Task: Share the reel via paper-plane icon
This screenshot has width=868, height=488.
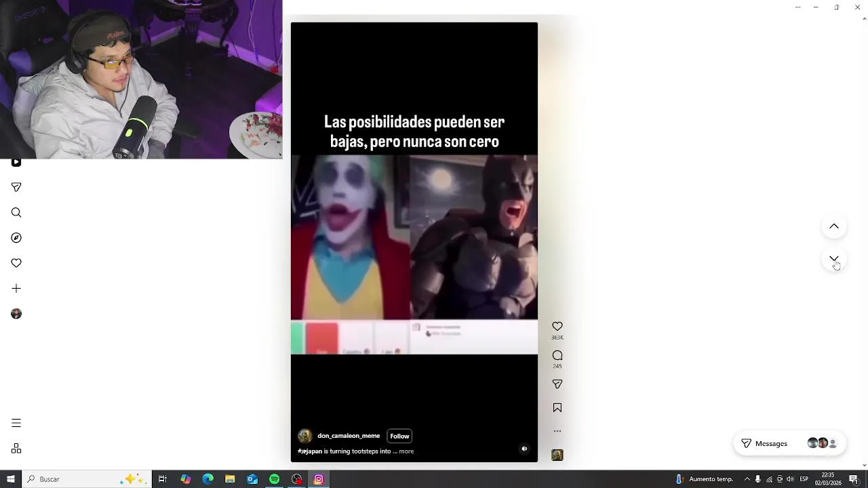Action: click(x=557, y=384)
